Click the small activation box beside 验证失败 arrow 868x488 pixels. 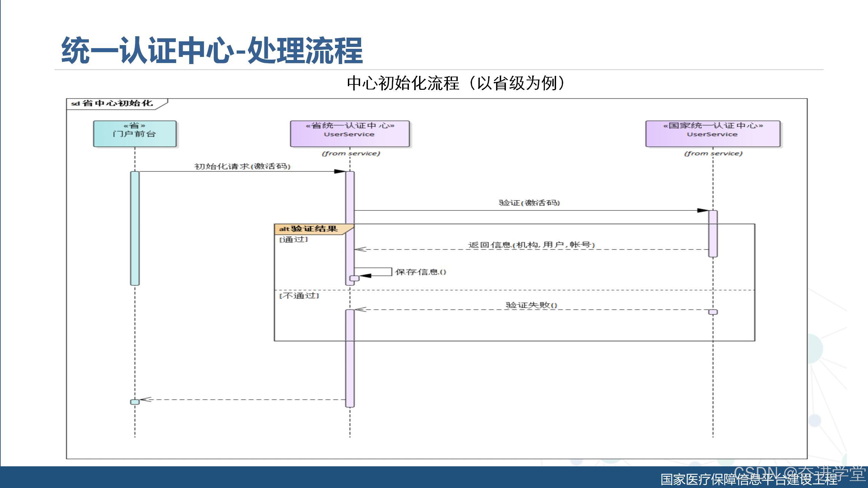click(x=713, y=312)
